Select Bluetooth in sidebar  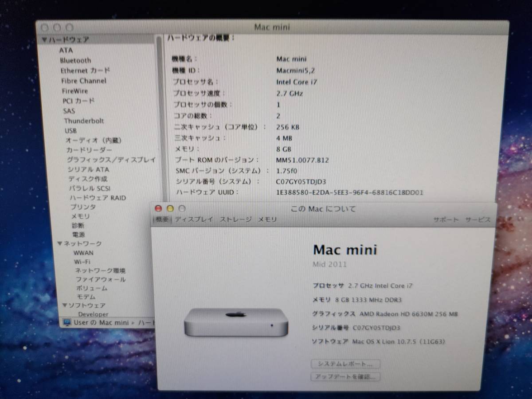coord(75,60)
